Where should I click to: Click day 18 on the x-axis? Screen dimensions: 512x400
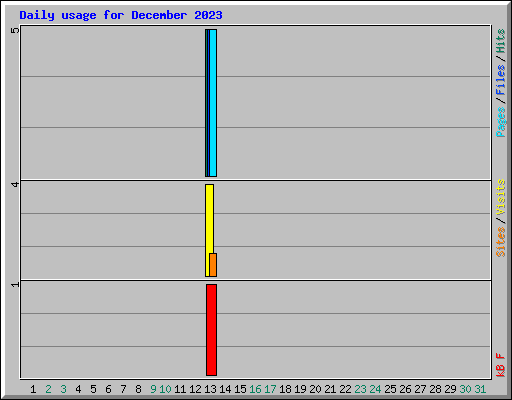285,389
